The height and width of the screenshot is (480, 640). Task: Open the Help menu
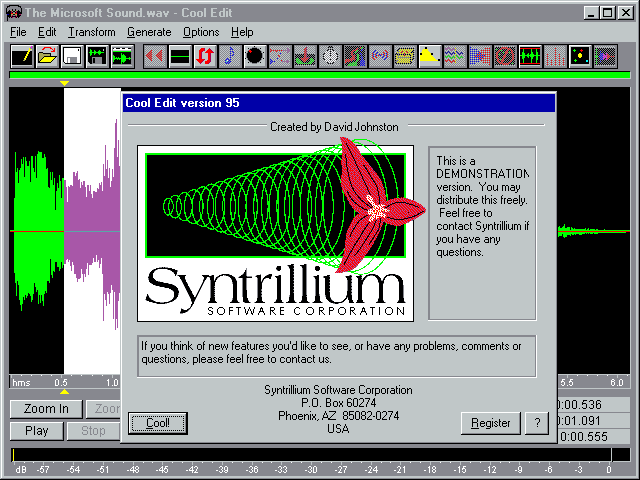[242, 32]
